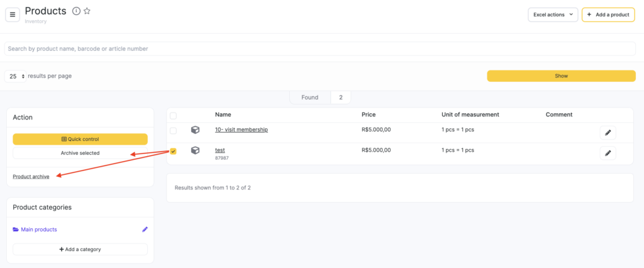Click box icon of 10-visit membership
Viewport: 644px width, 268px height.
(195, 130)
